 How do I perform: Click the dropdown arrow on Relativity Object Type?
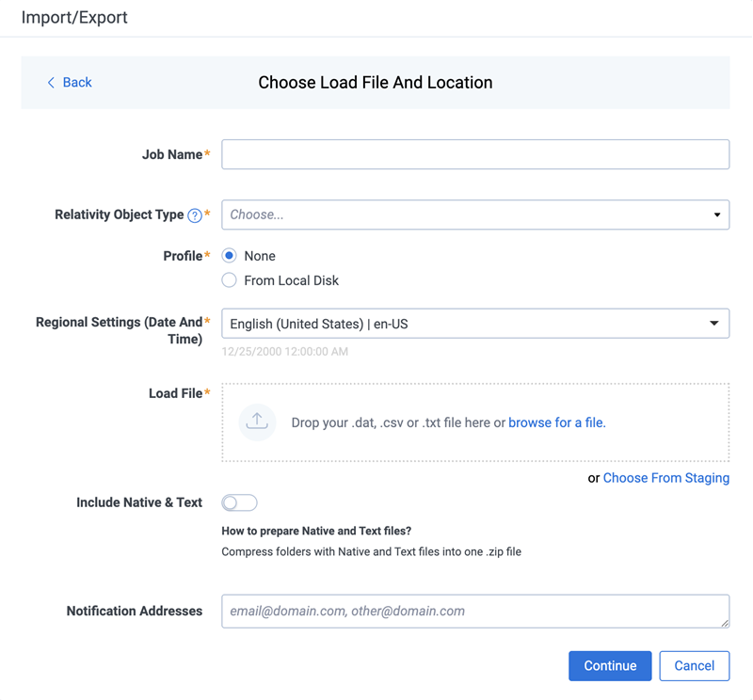(717, 215)
